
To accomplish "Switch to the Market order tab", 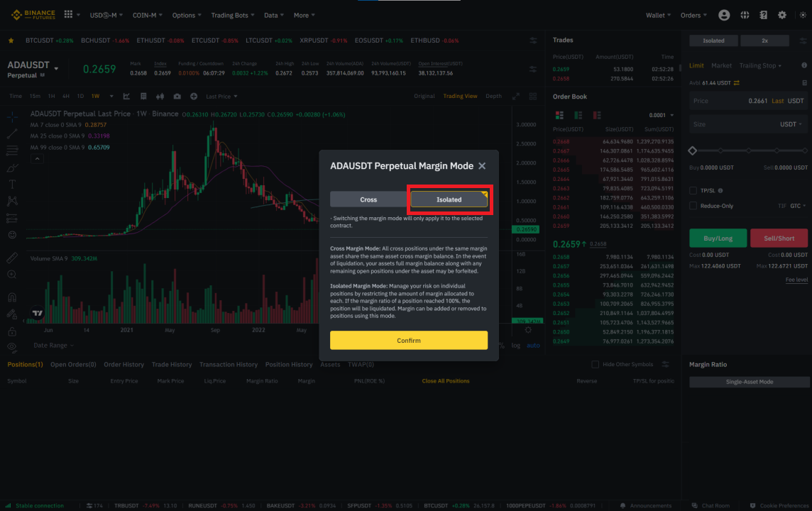I will (x=721, y=65).
